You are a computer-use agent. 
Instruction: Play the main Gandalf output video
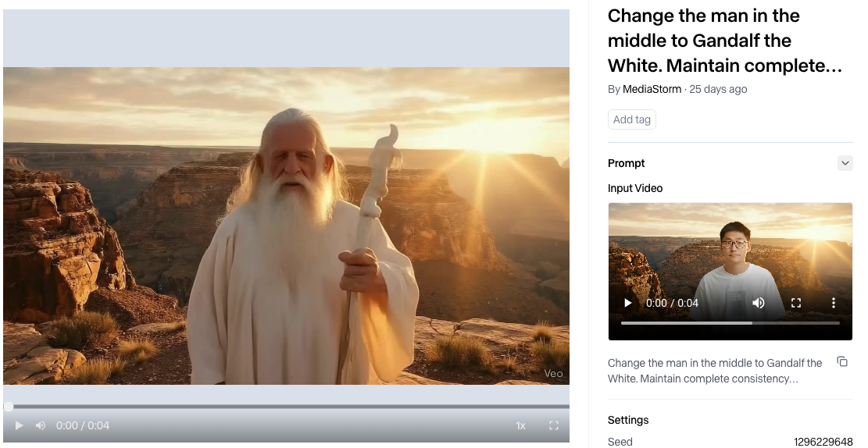click(x=20, y=425)
